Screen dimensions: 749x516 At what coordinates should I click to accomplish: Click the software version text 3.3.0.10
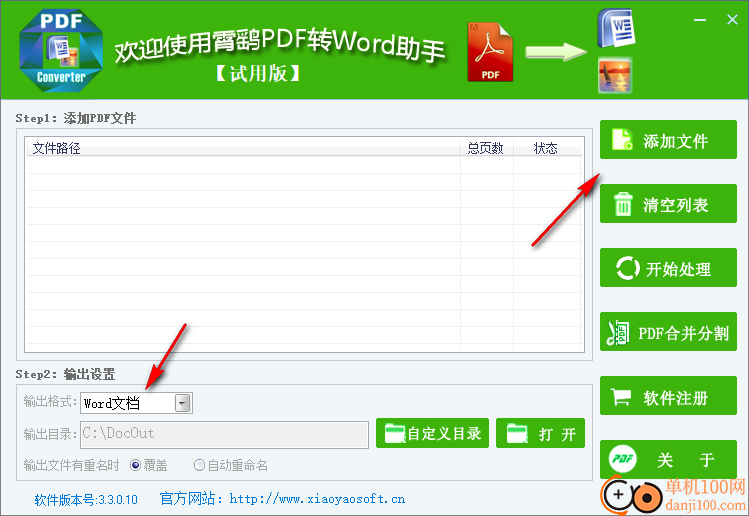86,500
